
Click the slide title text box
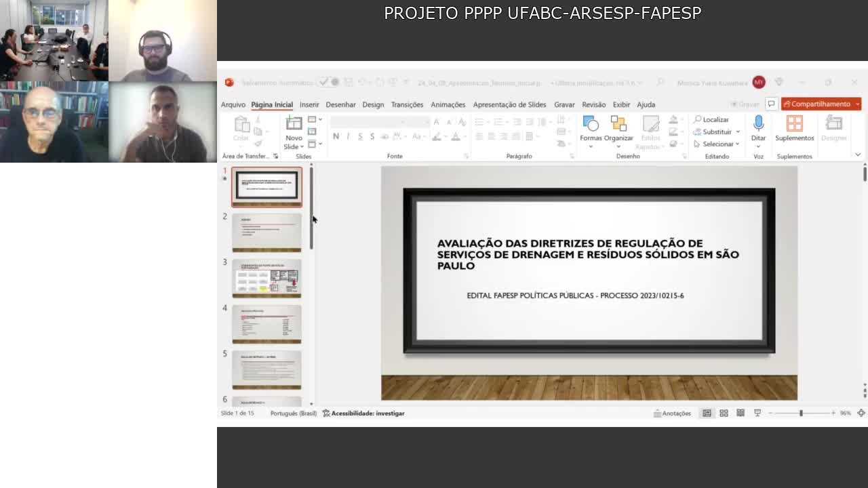click(x=588, y=254)
